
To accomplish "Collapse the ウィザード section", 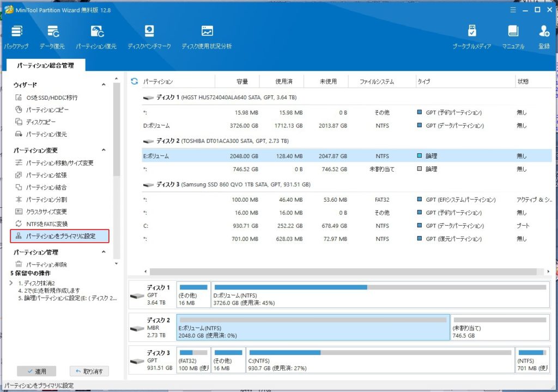I will [104, 85].
